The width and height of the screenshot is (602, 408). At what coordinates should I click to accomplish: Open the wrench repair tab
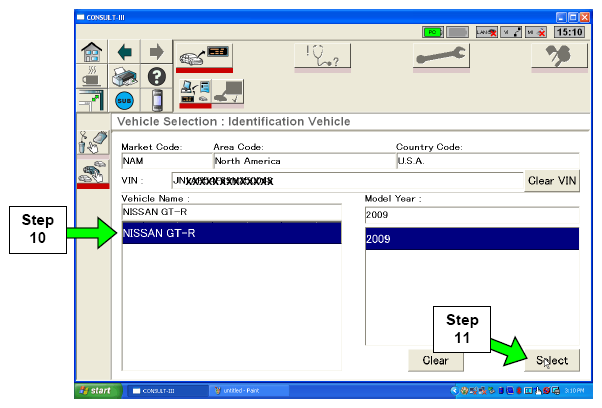[441, 57]
